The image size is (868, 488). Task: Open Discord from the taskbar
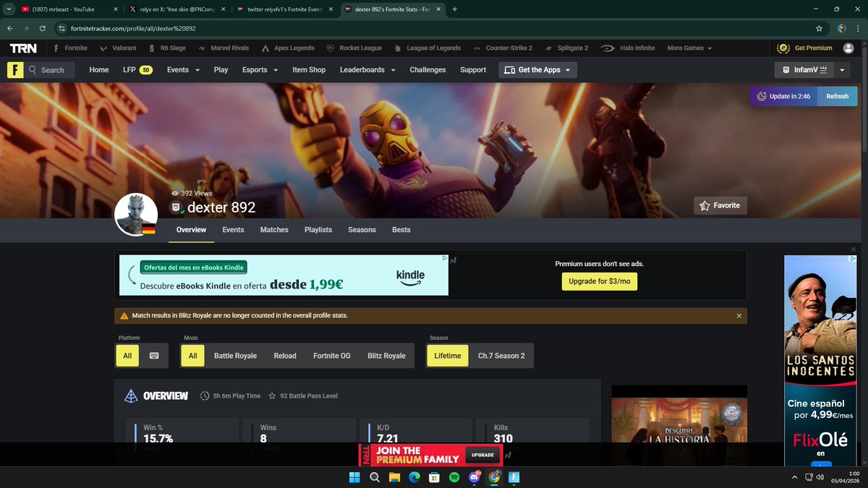click(475, 477)
